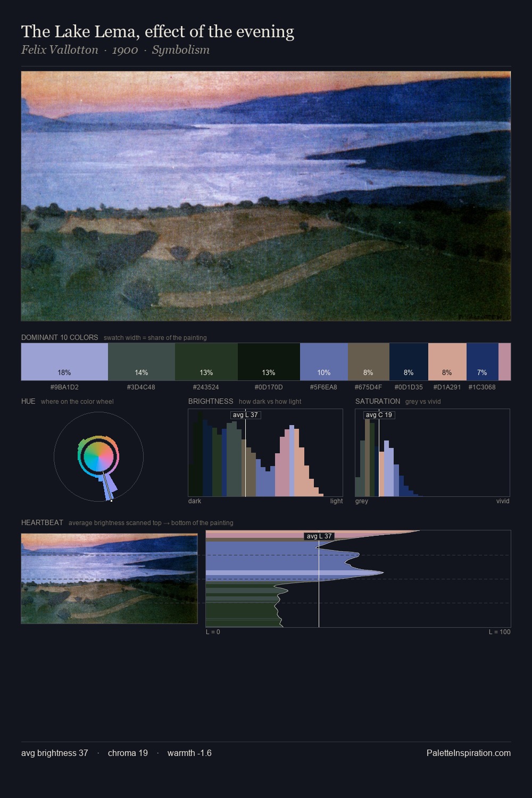
Task: Click 'warmth -1.6' in the footer
Action: pyautogui.click(x=189, y=753)
